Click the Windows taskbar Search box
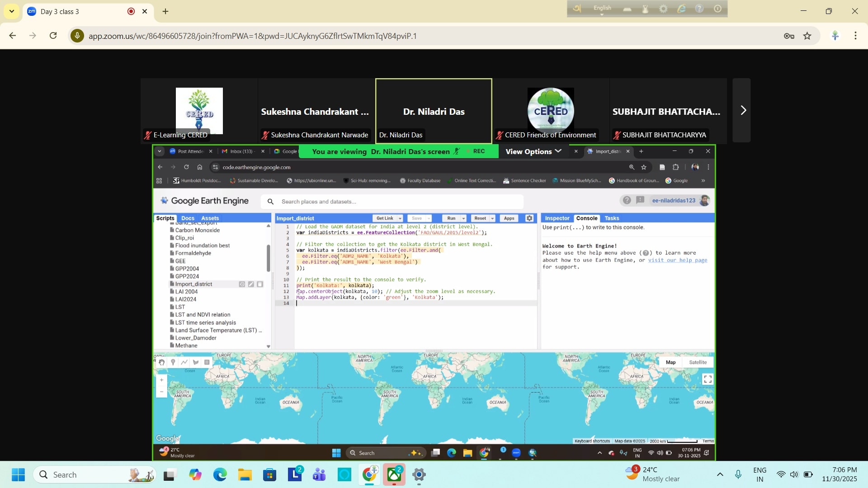The width and height of the screenshot is (868, 488). click(94, 475)
